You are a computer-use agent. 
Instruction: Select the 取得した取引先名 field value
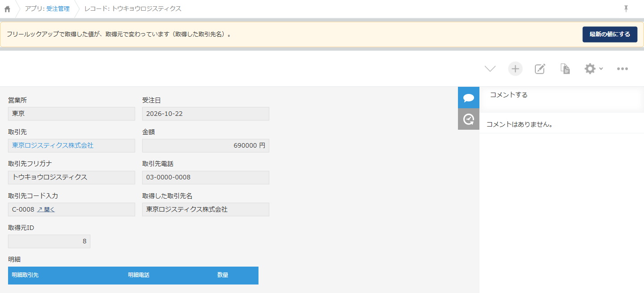[206, 209]
